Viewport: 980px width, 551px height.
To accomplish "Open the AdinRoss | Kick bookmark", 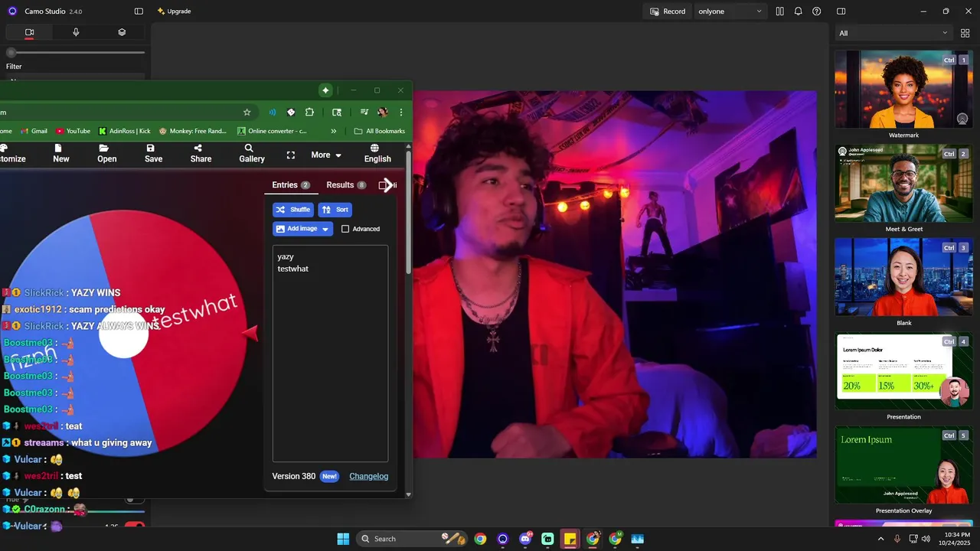I will [x=124, y=131].
